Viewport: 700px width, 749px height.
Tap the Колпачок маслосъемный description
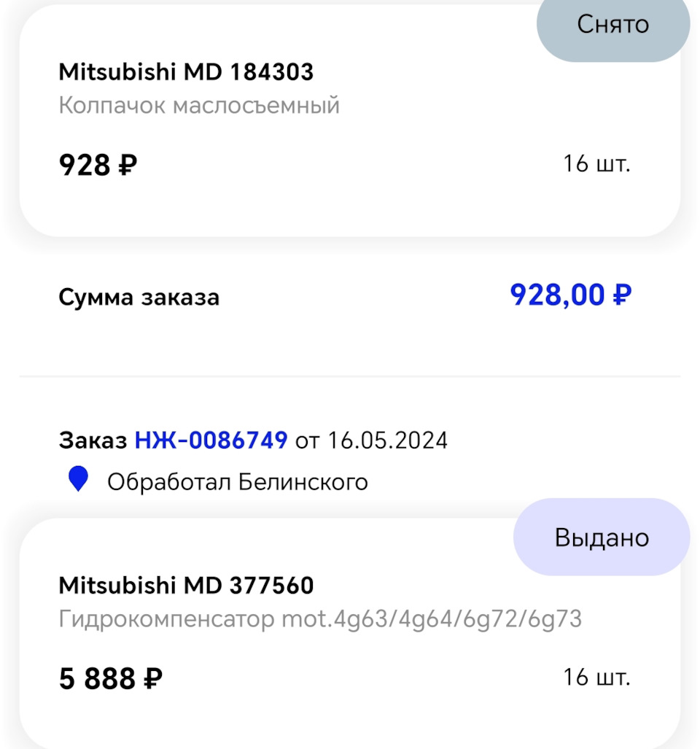pos(199,106)
